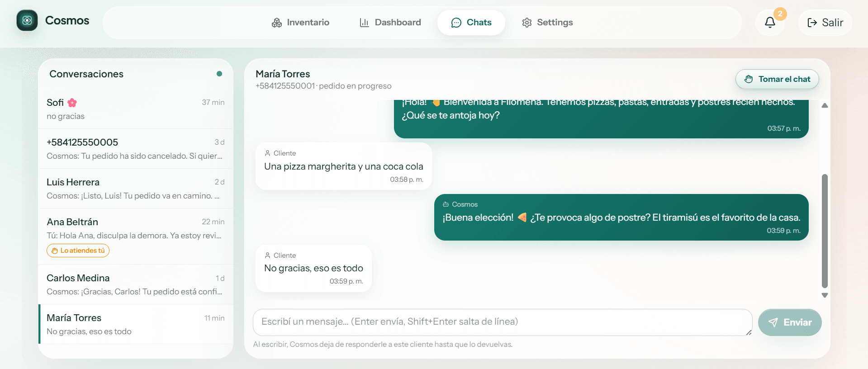The height and width of the screenshot is (369, 868).
Task: Click the message input resize handle
Action: (x=749, y=332)
